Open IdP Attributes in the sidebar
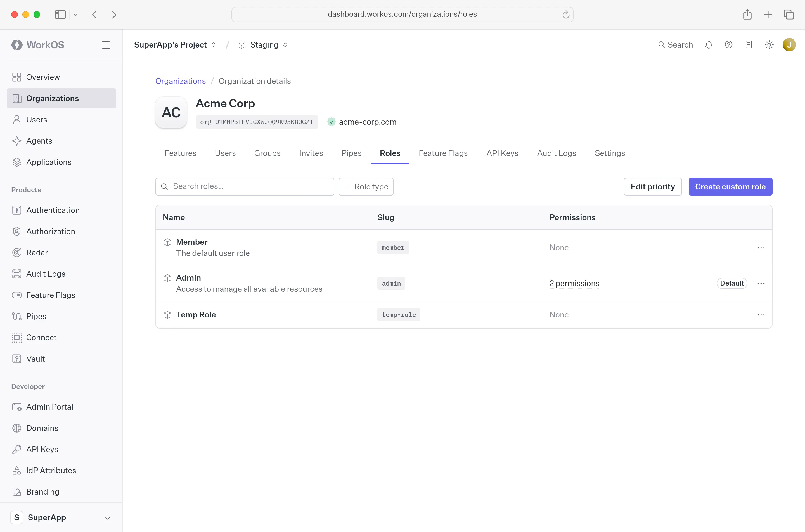This screenshot has height=532, width=805. [x=61, y=470]
